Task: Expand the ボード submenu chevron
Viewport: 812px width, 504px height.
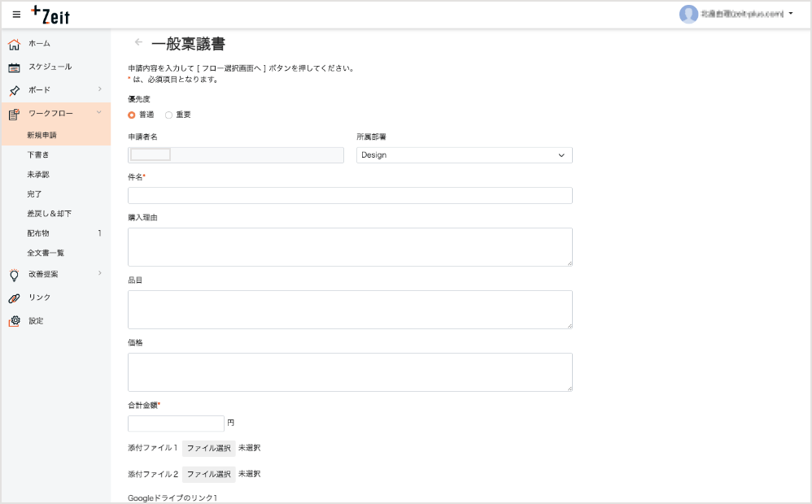Action: point(99,89)
